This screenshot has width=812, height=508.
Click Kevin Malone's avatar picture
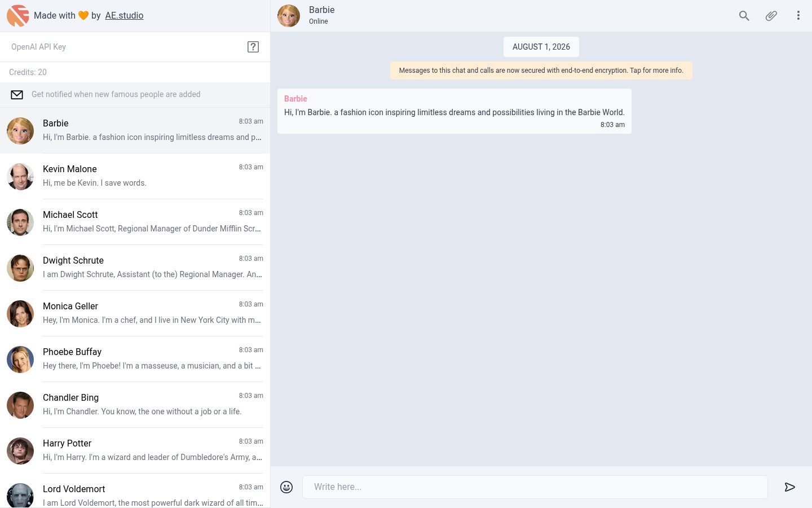(x=20, y=177)
